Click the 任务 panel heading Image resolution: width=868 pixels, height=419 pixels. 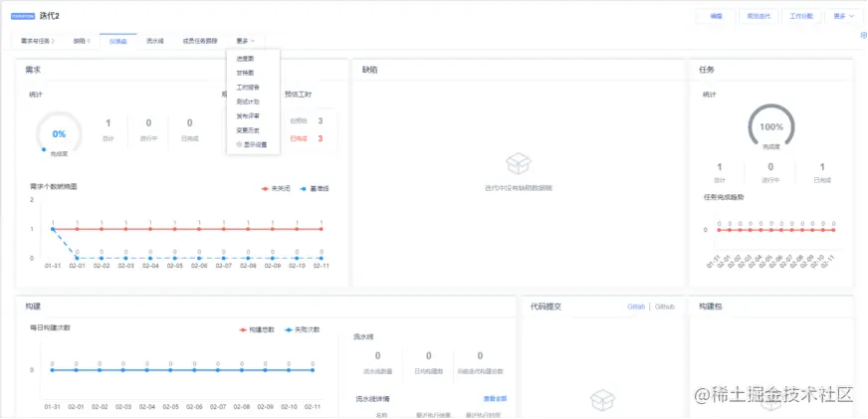click(x=707, y=70)
